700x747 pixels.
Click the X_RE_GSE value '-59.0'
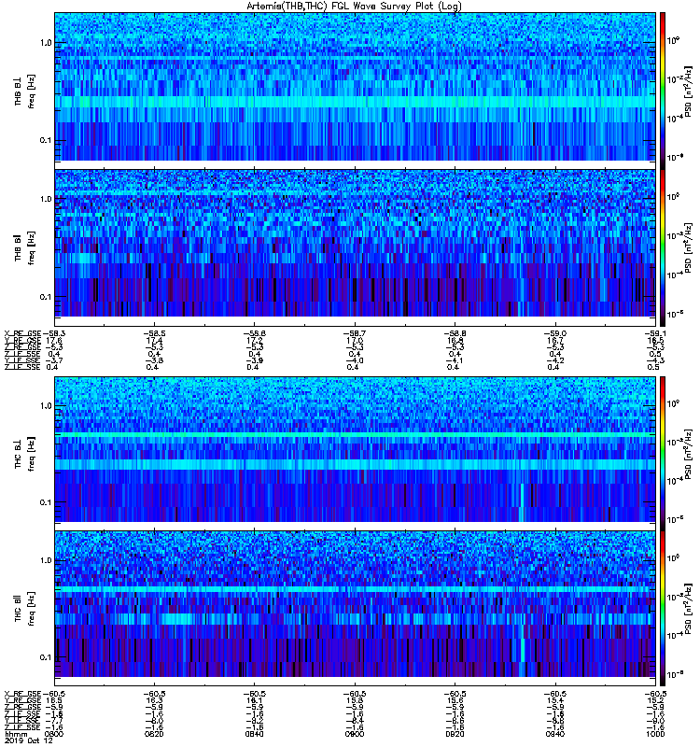[x=555, y=333]
